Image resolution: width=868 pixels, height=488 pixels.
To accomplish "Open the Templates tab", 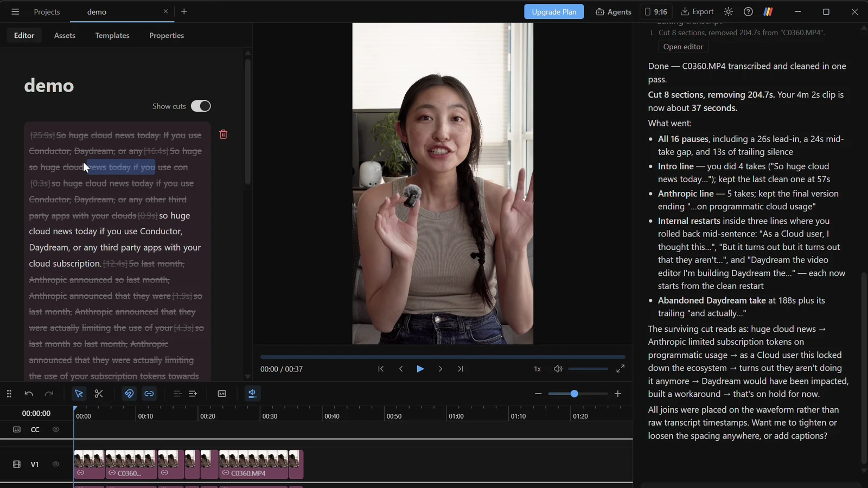I will (112, 35).
